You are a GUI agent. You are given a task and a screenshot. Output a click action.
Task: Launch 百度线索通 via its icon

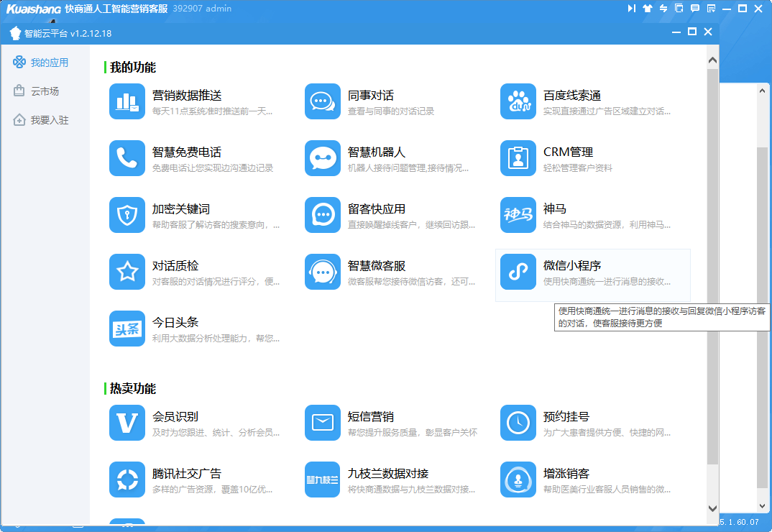pos(518,101)
